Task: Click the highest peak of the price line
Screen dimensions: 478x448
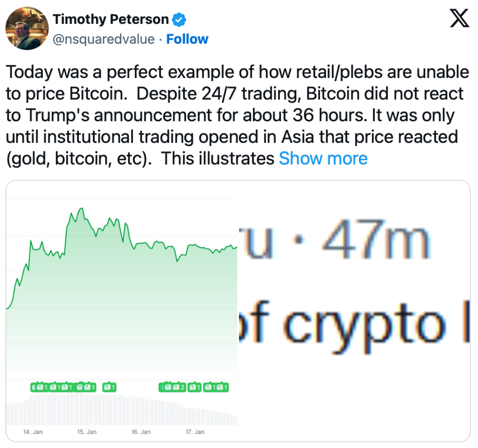Action: pyautogui.click(x=82, y=208)
